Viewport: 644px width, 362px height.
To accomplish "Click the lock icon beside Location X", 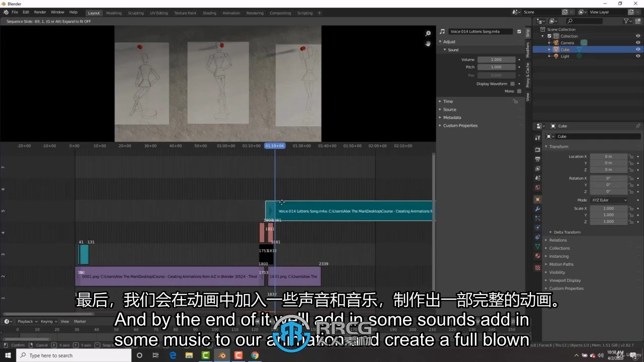I will 631,156.
